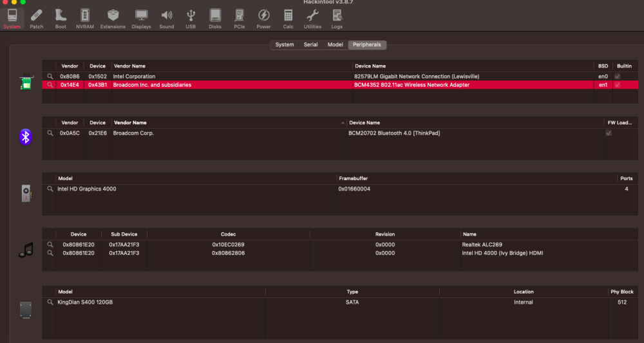Open the Power toolbar section
The height and width of the screenshot is (343, 644).
263,19
